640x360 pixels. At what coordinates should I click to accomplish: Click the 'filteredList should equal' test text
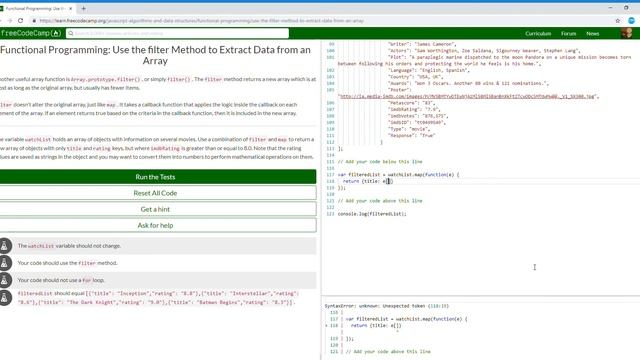(x=158, y=298)
